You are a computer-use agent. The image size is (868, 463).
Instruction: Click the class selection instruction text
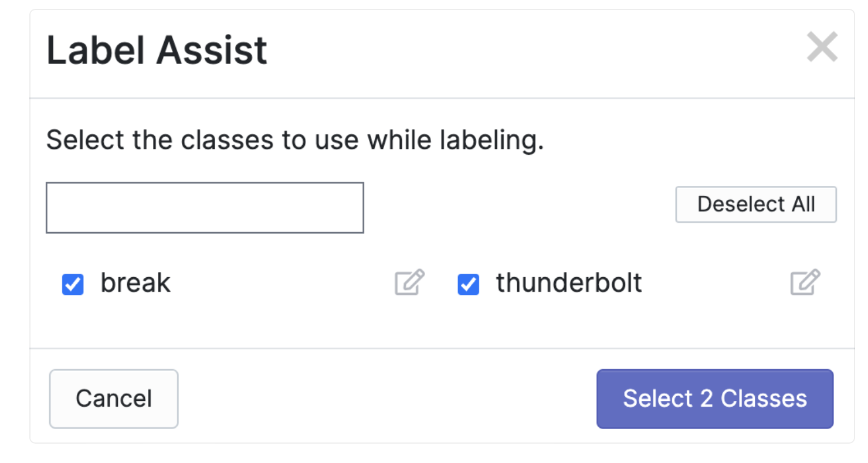[295, 141]
